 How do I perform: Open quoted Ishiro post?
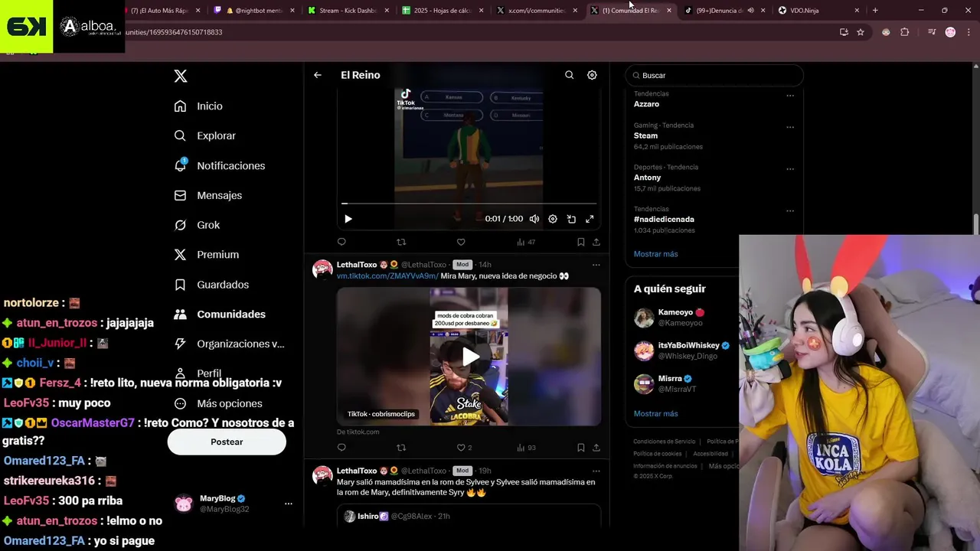[x=469, y=517]
